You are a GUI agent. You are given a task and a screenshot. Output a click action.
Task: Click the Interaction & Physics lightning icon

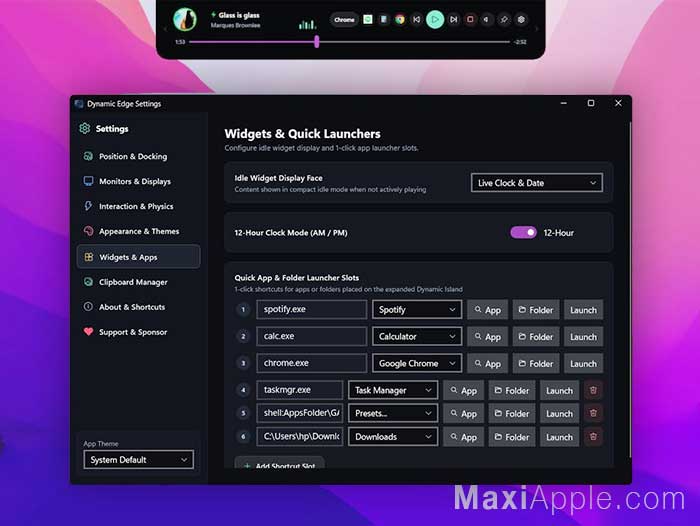[x=88, y=206]
